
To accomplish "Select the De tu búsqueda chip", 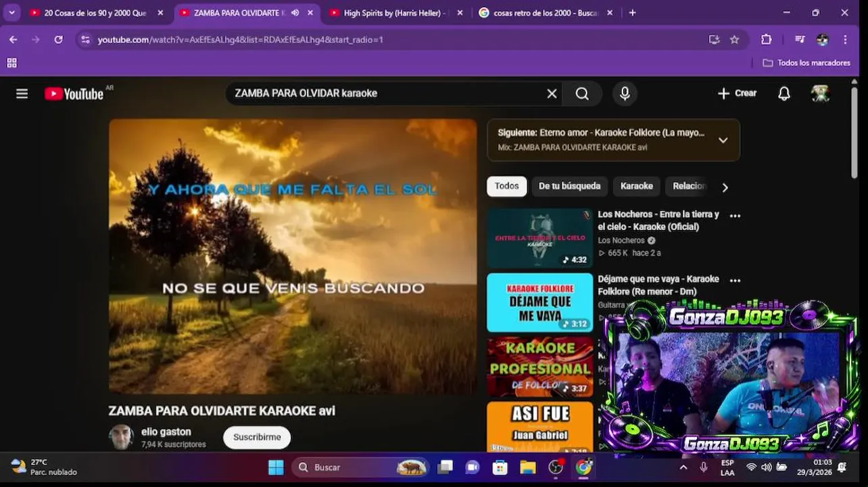I will [569, 186].
